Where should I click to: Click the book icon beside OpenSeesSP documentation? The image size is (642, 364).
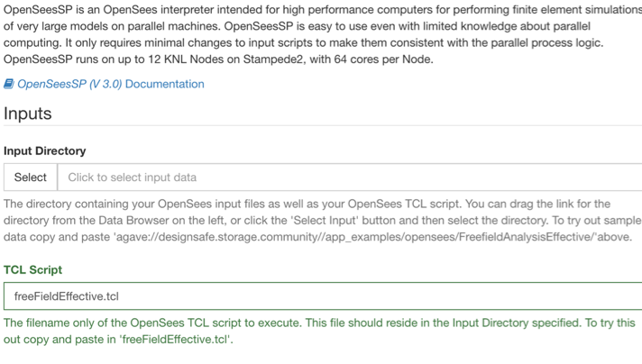point(9,84)
